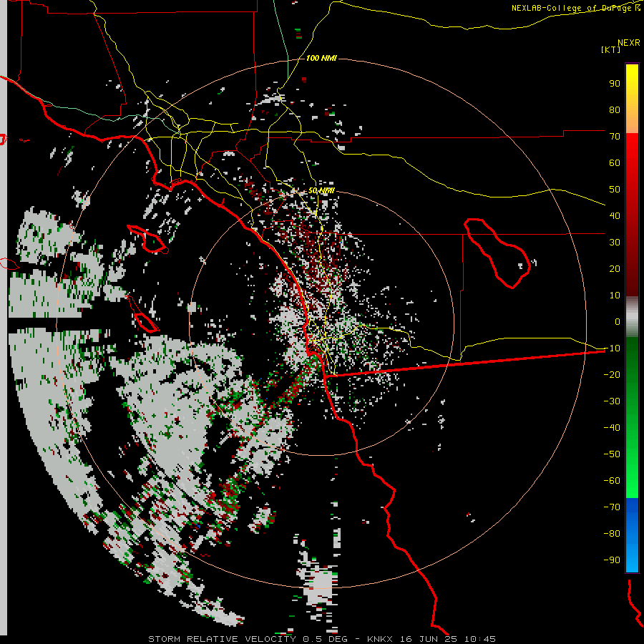Click the 0 value on velocity scale
Screen dimensions: 644x644
(x=618, y=322)
